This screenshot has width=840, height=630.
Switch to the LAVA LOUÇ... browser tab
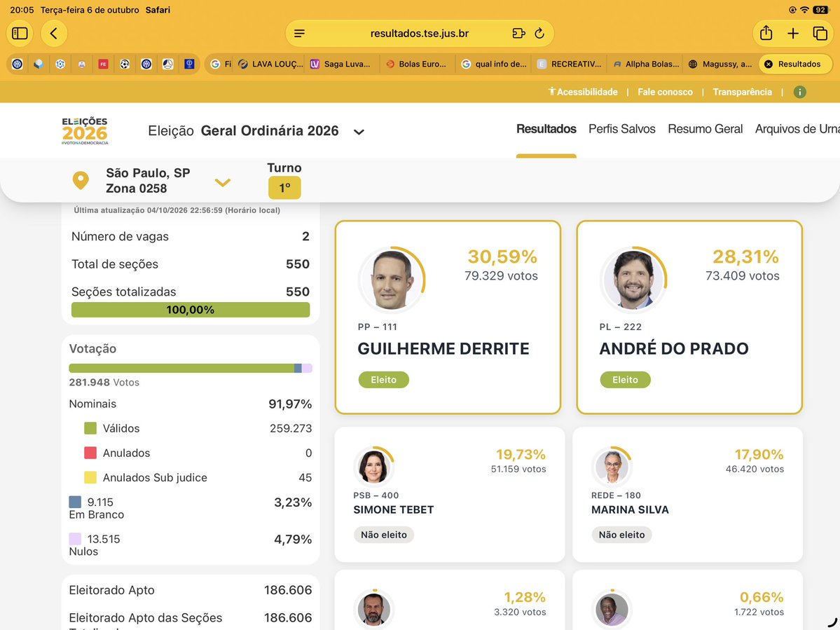click(270, 64)
